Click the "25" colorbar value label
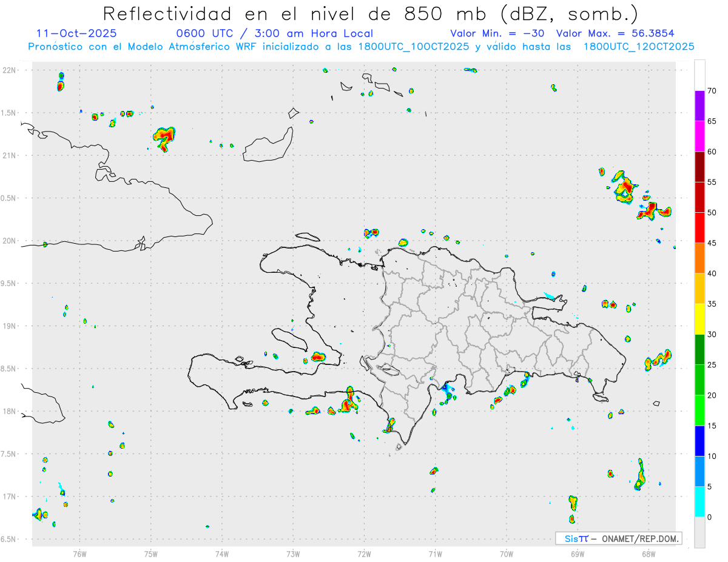Image resolution: width=728 pixels, height=562 pixels. (712, 364)
